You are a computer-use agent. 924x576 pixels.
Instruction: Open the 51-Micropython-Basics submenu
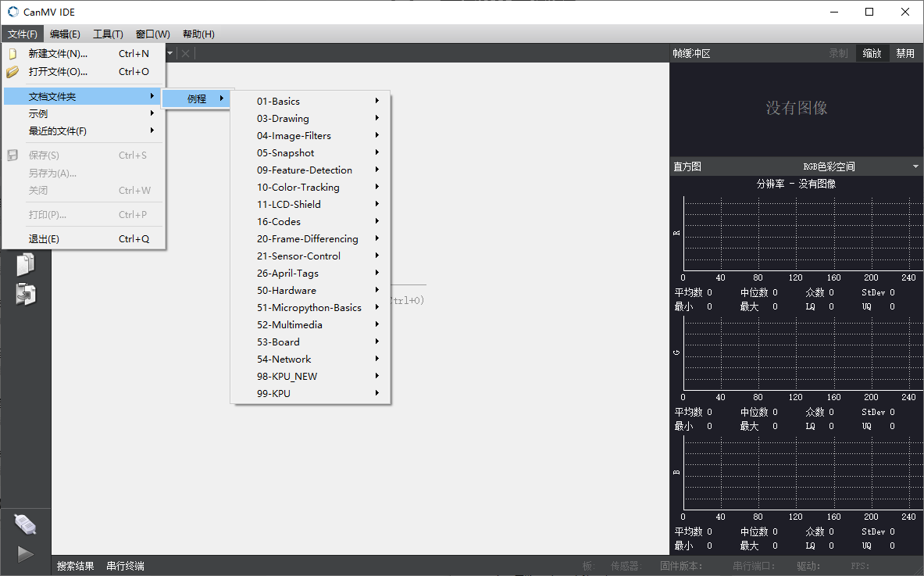point(311,307)
